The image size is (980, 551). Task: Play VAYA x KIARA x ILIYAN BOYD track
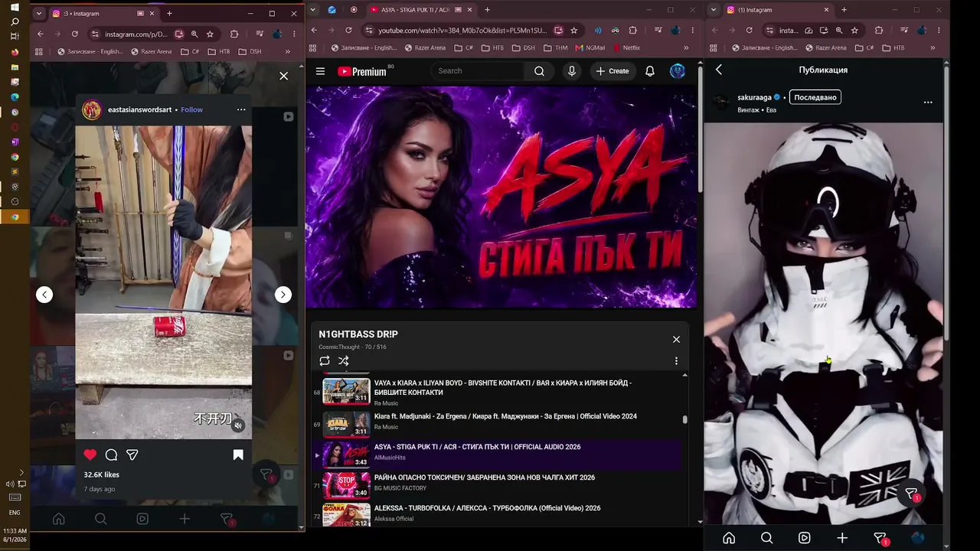tap(498, 390)
